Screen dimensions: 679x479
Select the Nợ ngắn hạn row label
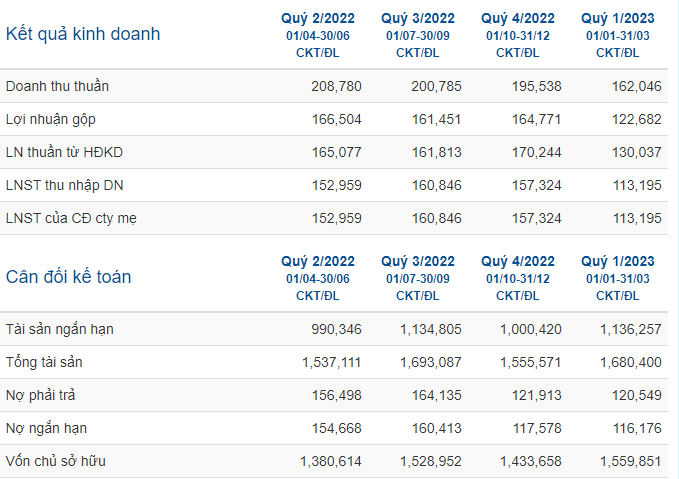[46, 428]
